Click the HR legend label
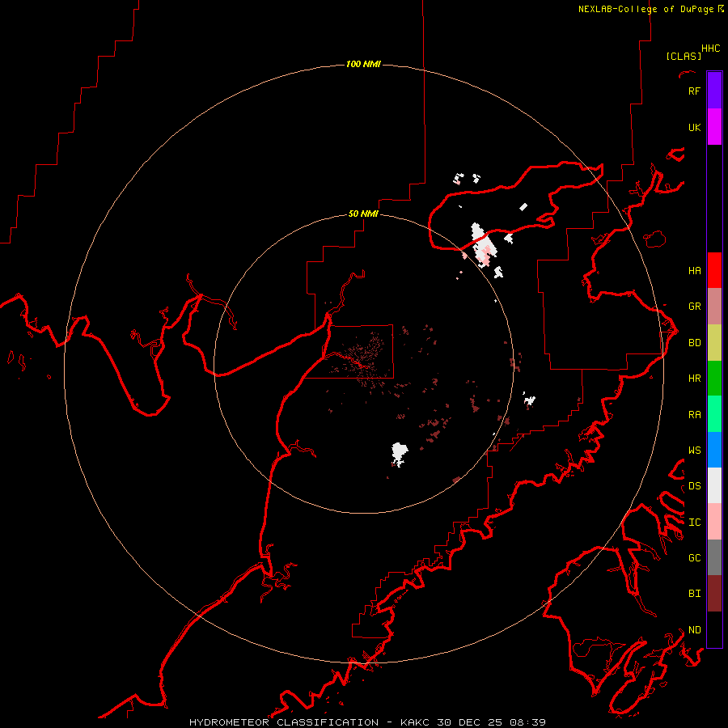This screenshot has width=728, height=728. pyautogui.click(x=694, y=379)
